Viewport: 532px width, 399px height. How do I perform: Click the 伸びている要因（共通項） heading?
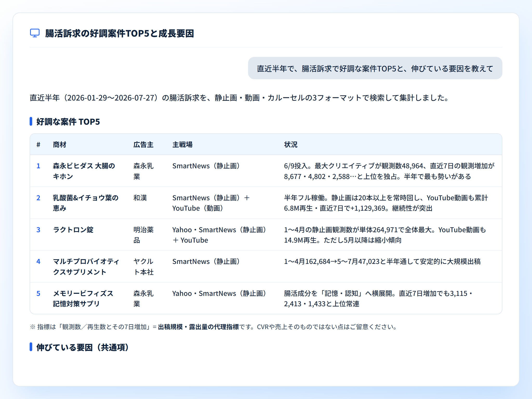[83, 347]
